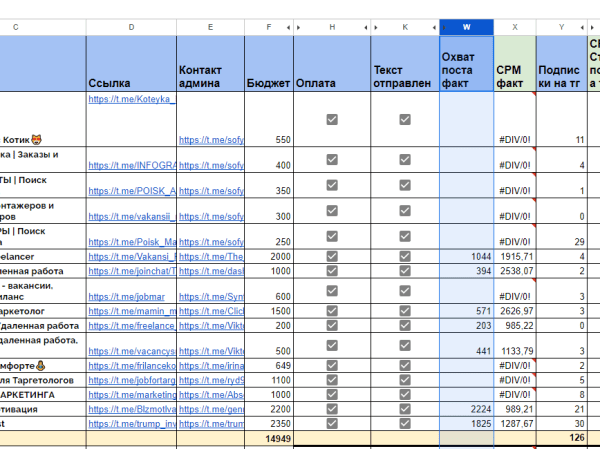Uncheck Оплата checkbox in budget 550 row
This screenshot has height=449, width=600.
332,120
